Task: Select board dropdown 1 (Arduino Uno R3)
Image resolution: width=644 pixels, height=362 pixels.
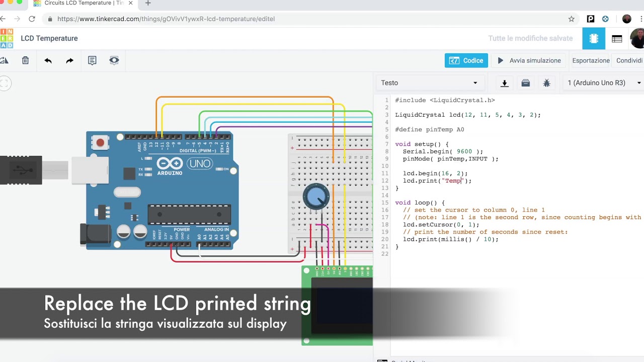Action: [604, 83]
